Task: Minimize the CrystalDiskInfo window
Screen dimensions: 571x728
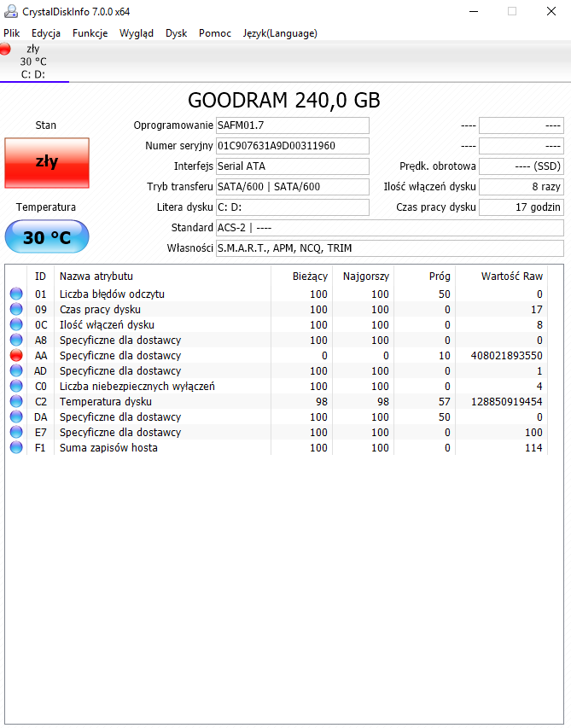Action: click(474, 12)
